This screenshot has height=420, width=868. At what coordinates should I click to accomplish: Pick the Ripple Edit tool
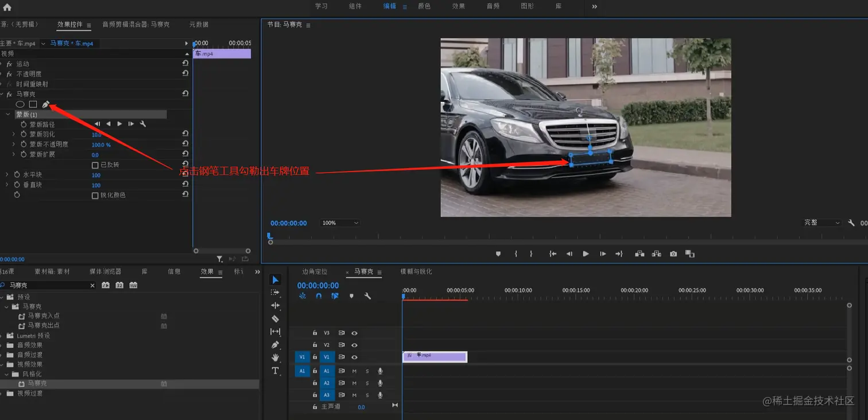coord(276,305)
